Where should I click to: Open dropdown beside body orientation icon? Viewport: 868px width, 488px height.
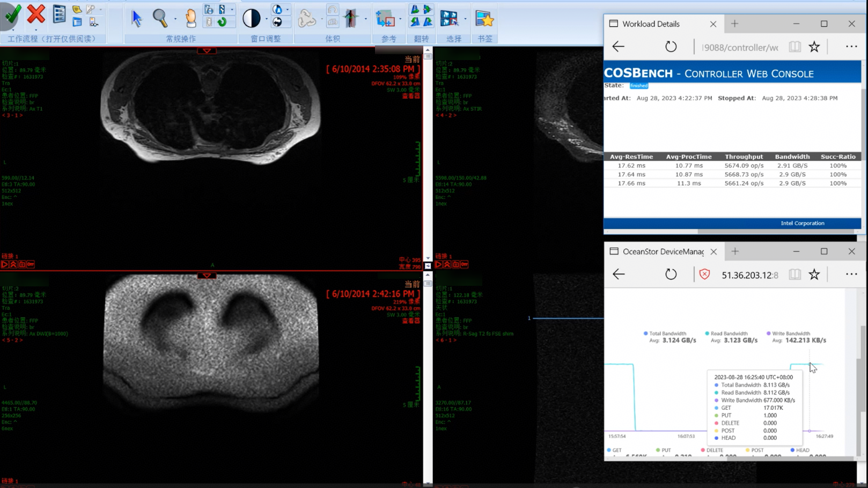click(366, 19)
